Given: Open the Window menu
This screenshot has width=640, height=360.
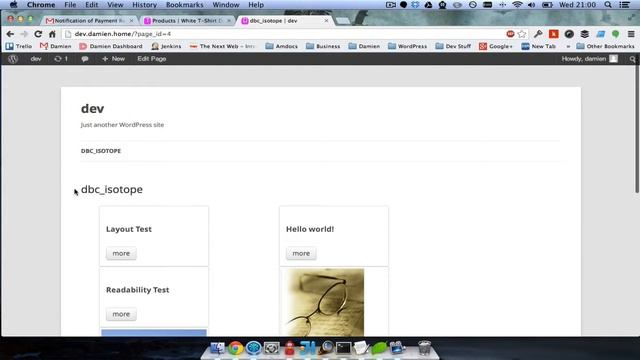Looking at the screenshot, I should (x=226, y=5).
